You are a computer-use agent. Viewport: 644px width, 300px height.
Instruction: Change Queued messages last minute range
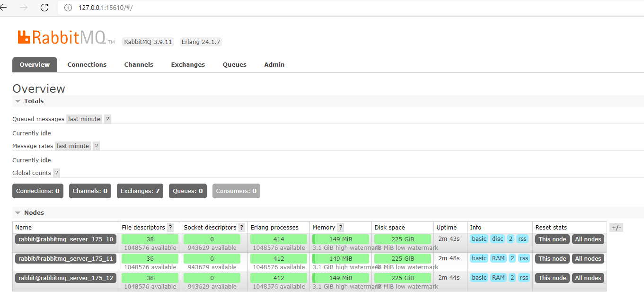point(84,119)
